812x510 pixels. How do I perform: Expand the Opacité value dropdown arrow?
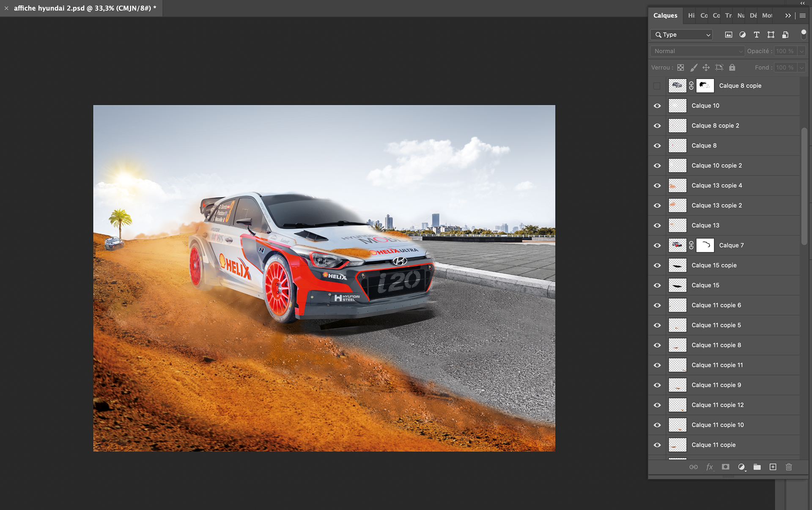[801, 51]
